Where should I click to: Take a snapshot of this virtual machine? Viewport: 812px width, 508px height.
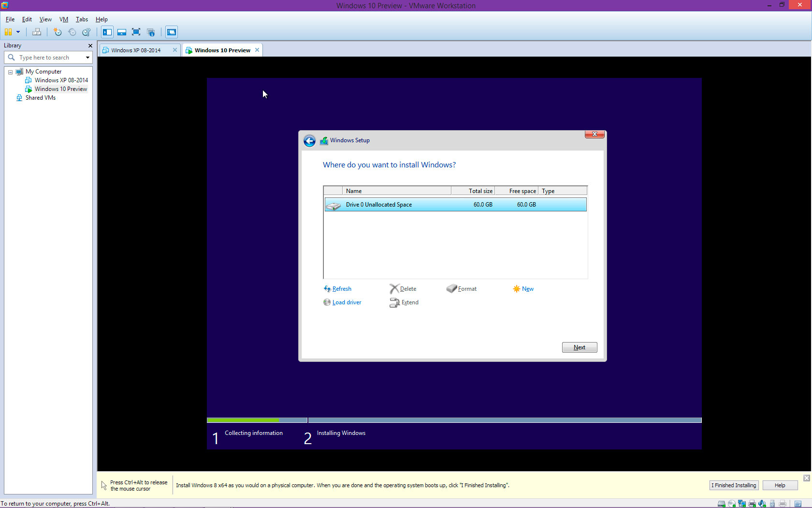coord(58,32)
